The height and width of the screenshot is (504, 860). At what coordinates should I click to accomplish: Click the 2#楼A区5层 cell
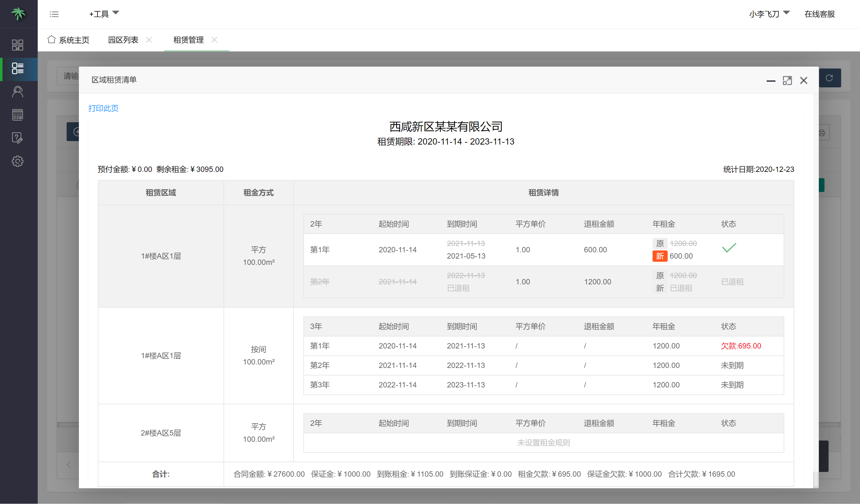(161, 433)
